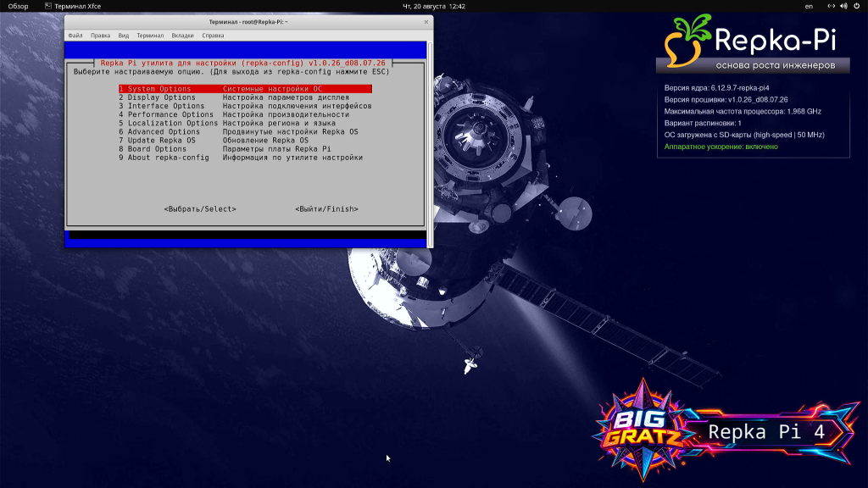This screenshot has width=868, height=488.
Task: Select 5 Localization Options entry
Action: (245, 123)
